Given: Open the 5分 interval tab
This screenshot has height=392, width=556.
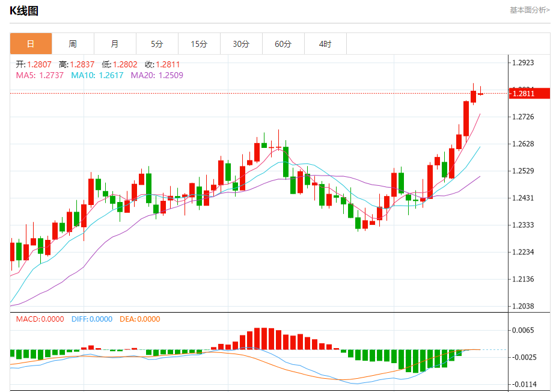Looking at the screenshot, I should pos(157,44).
